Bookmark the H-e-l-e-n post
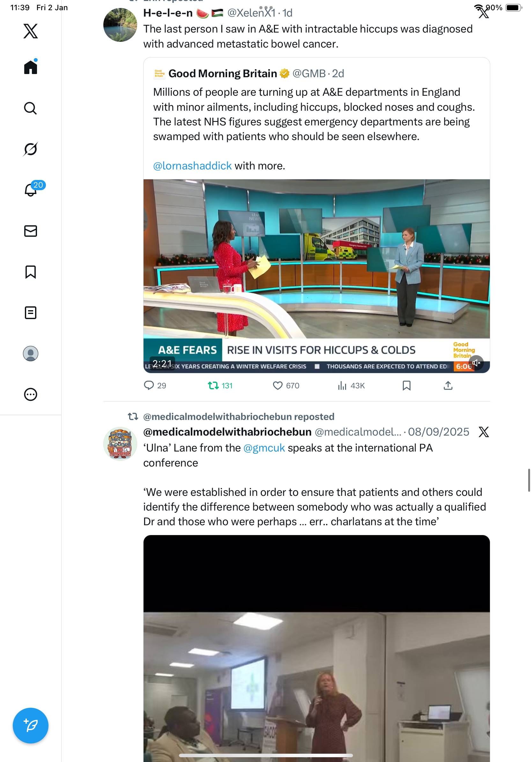 (x=407, y=385)
